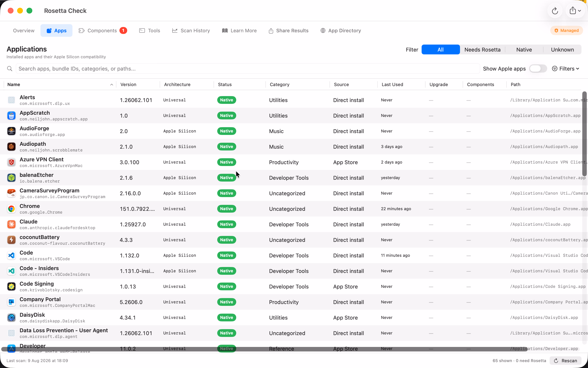Click the AudioForge app icon
This screenshot has width=588, height=368.
pyautogui.click(x=11, y=131)
